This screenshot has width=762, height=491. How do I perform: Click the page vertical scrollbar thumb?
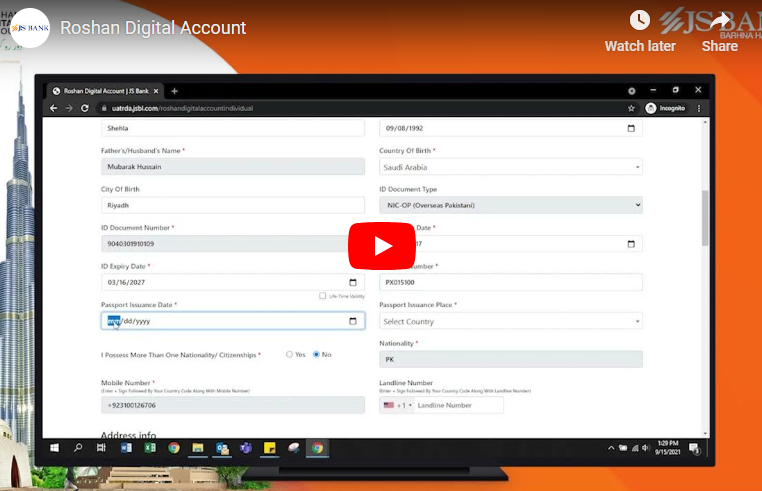click(705, 218)
